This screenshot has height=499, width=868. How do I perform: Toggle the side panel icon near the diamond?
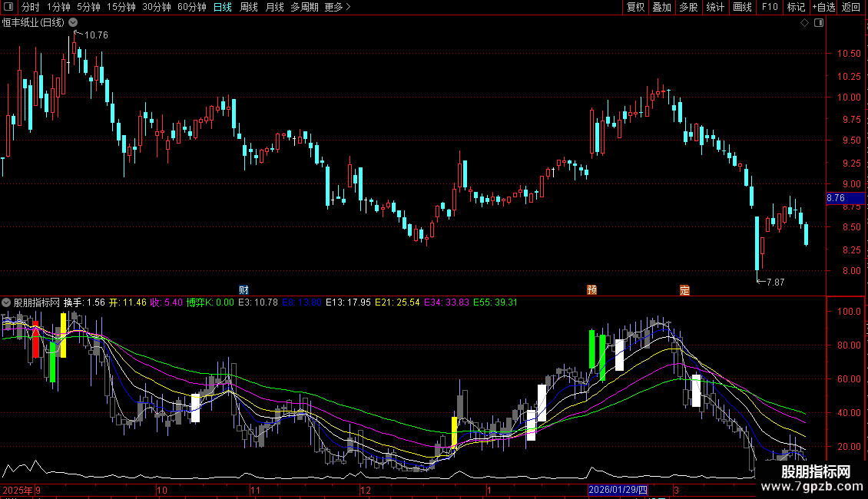coord(819,23)
